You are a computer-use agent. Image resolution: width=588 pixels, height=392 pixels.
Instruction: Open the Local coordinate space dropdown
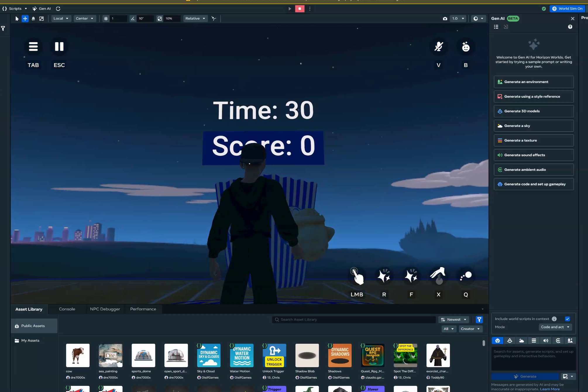tap(61, 18)
